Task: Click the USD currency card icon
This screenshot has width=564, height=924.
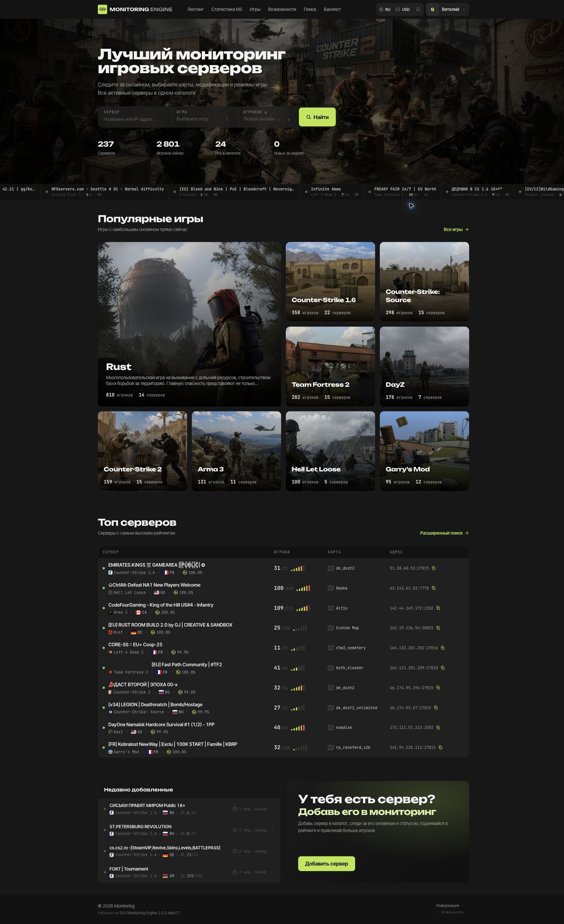Action: pyautogui.click(x=398, y=9)
